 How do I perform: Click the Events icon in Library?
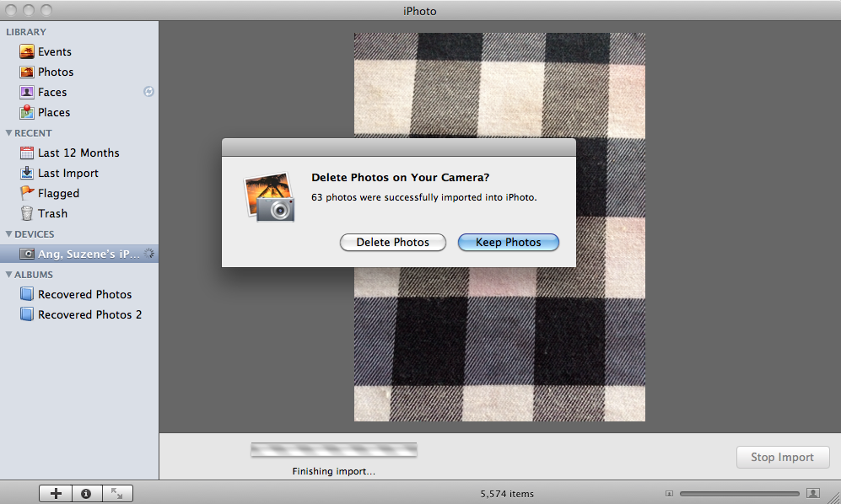pos(27,51)
